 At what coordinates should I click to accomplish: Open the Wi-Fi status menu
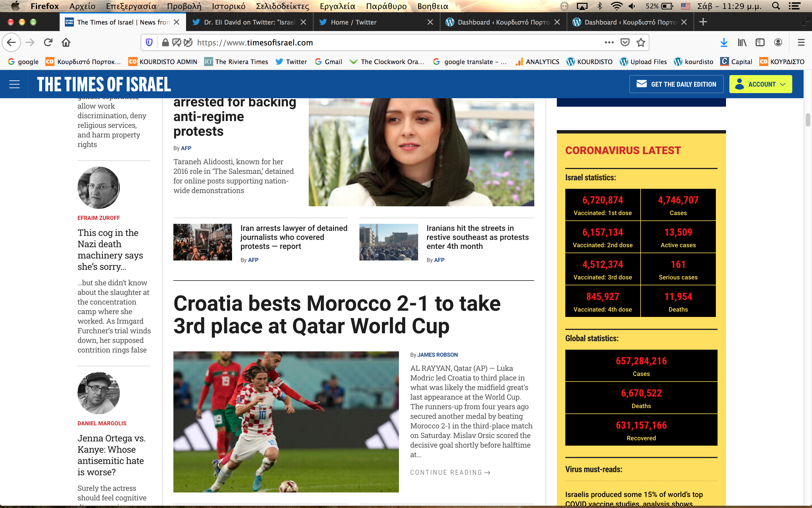(616, 6)
